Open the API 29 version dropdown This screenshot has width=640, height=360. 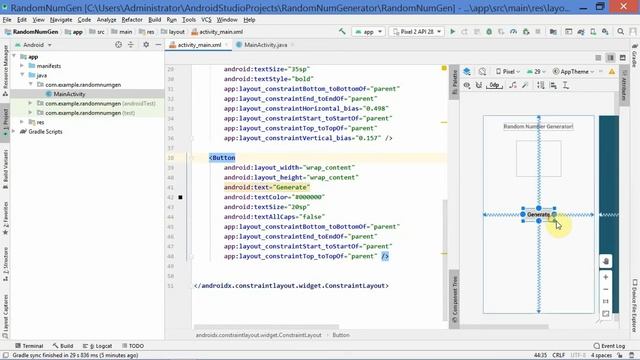536,71
